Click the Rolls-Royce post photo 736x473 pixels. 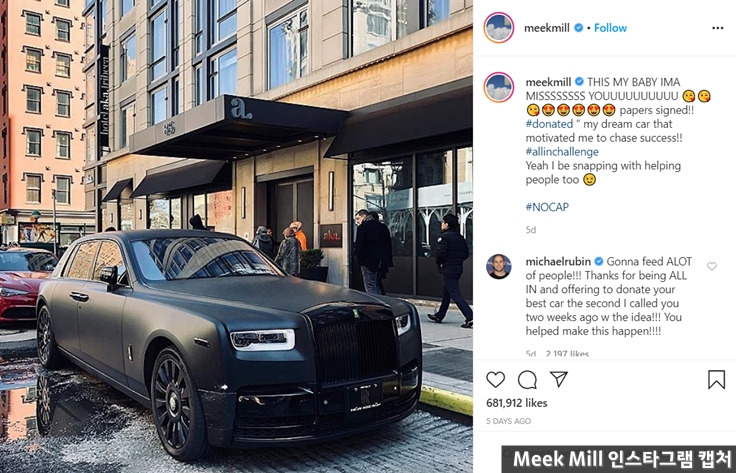pos(236,236)
